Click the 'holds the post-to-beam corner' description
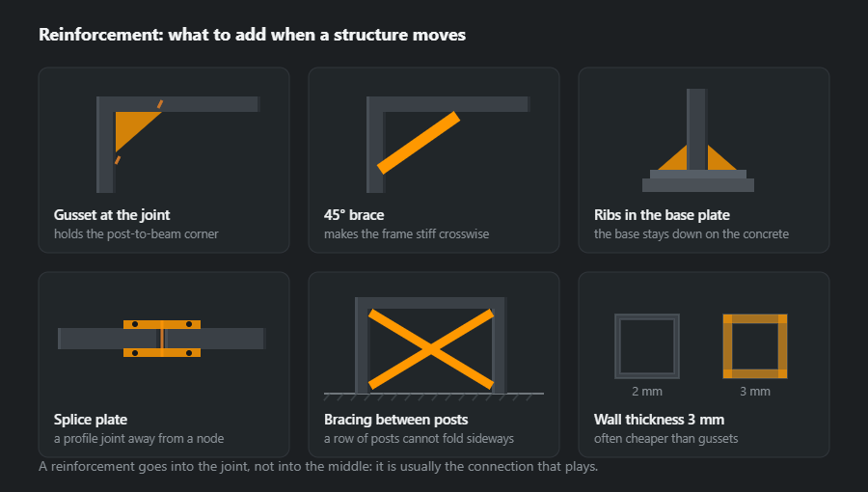Screen dimensions: 868x492 136,234
